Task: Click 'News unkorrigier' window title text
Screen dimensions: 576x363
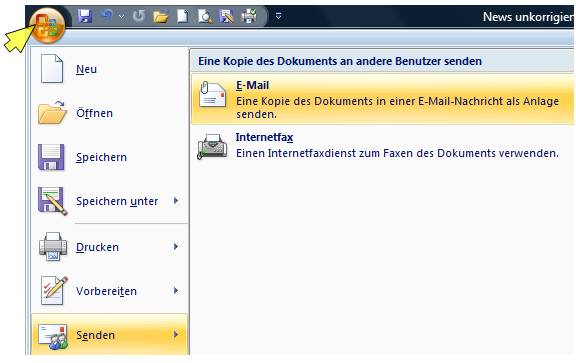Action: (x=528, y=17)
